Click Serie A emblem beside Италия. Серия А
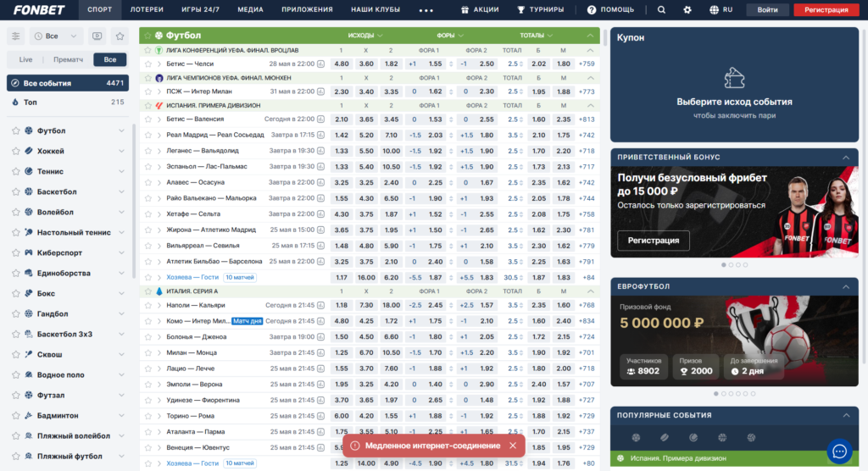The image size is (868, 471). 159,291
